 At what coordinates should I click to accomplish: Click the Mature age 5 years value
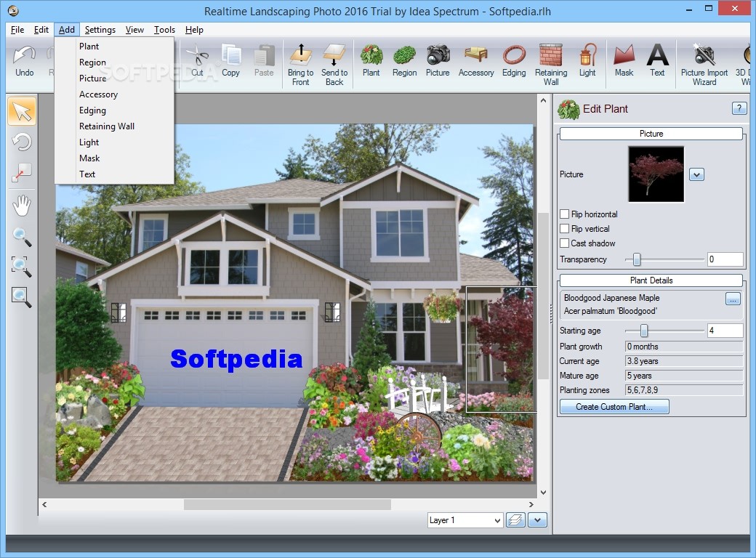coord(684,376)
